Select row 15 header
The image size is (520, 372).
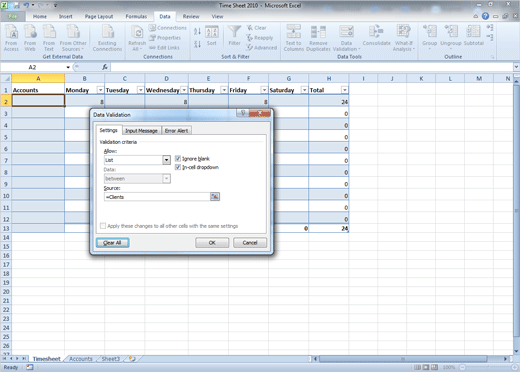(6, 247)
